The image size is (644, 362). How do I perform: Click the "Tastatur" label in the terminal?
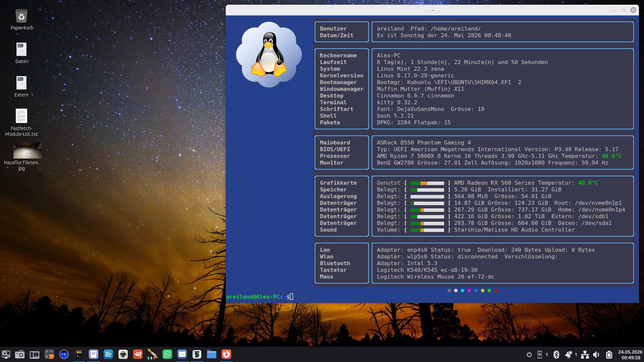(x=333, y=270)
